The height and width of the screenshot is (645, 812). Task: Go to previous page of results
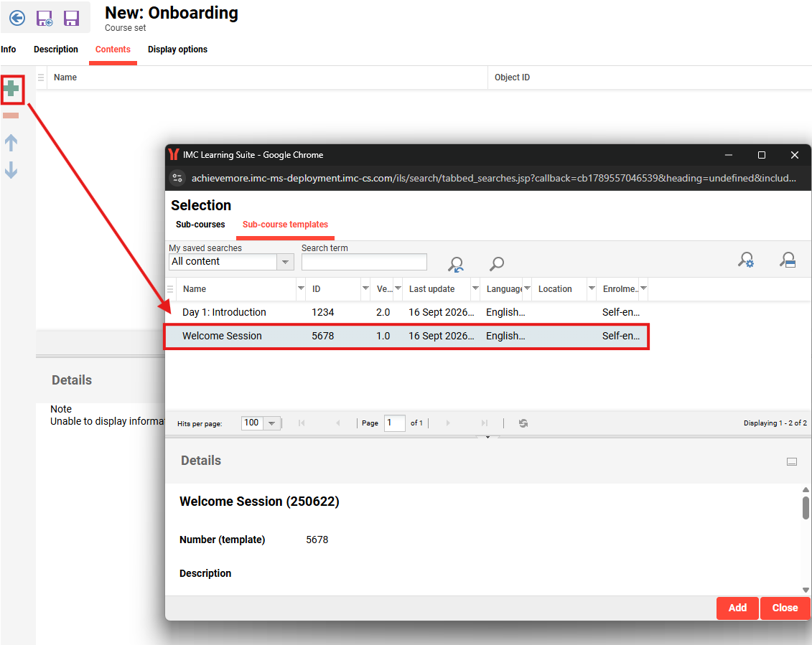pos(338,423)
